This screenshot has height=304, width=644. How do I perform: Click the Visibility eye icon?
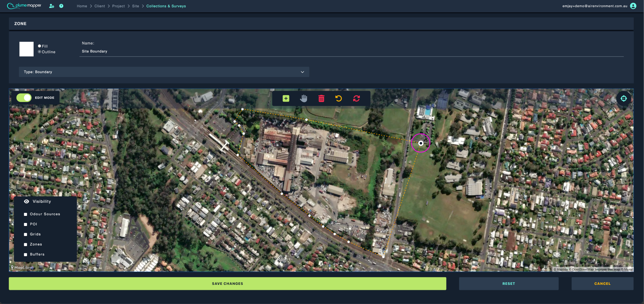click(27, 201)
